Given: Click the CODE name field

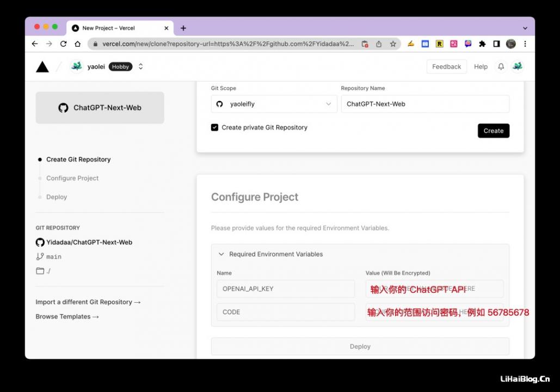Looking at the screenshot, I should [286, 312].
